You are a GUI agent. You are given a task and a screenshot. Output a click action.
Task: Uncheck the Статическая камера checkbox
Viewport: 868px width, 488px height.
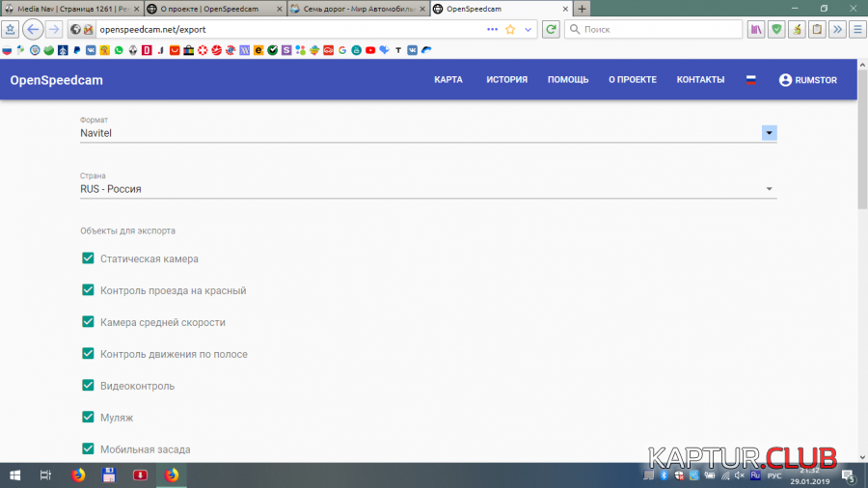click(88, 258)
